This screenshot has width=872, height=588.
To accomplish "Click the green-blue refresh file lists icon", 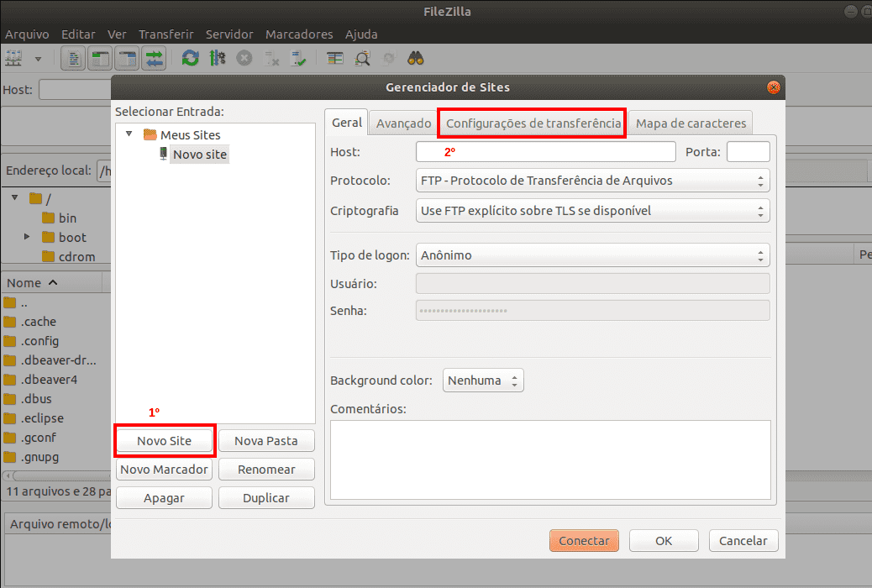I will click(x=190, y=58).
